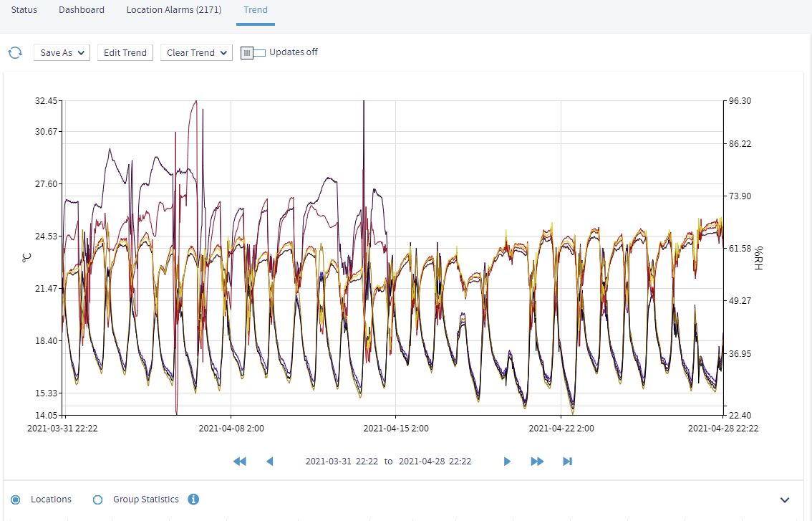The image size is (812, 521).
Task: Switch to the Status tab
Action: tap(24, 10)
